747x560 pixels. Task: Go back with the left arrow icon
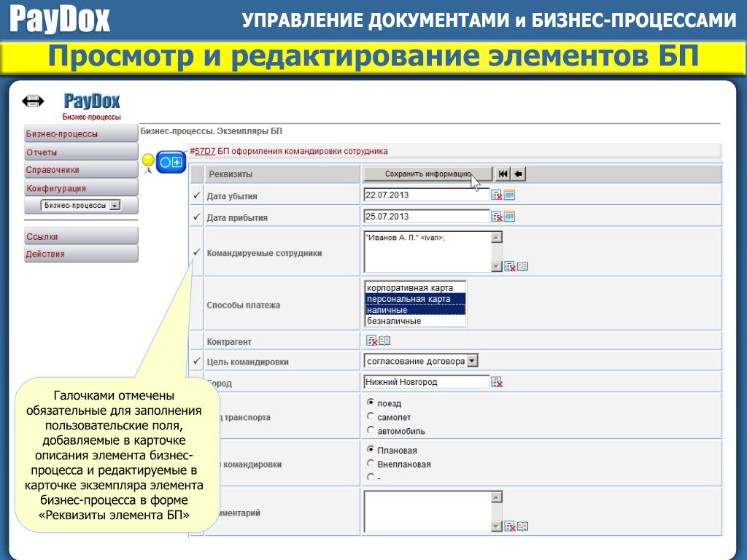(x=518, y=174)
